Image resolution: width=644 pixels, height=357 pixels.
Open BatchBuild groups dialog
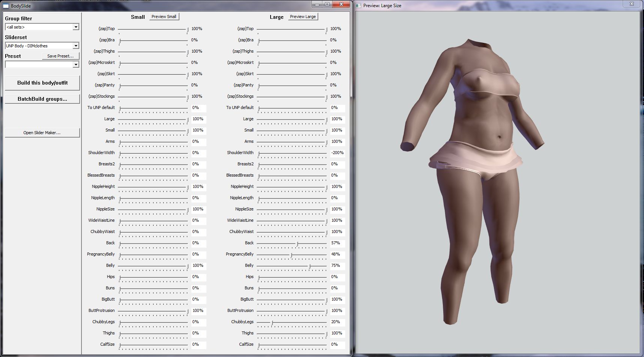[x=42, y=99]
